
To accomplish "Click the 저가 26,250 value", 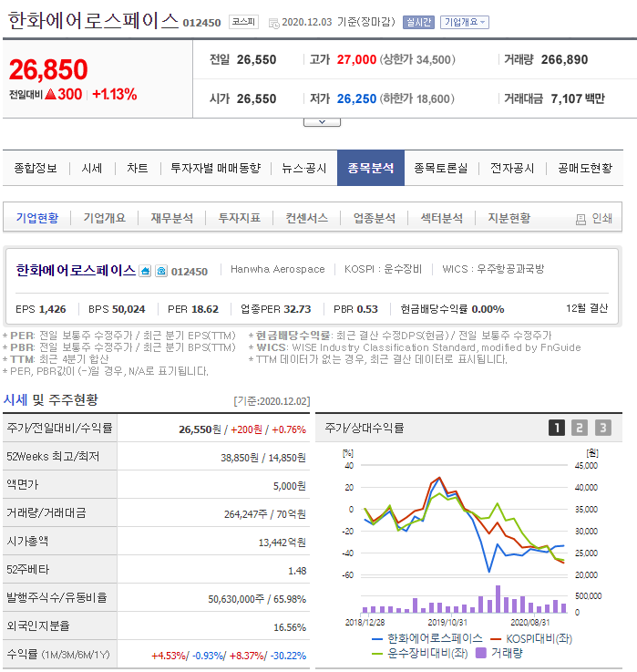I will pyautogui.click(x=356, y=99).
